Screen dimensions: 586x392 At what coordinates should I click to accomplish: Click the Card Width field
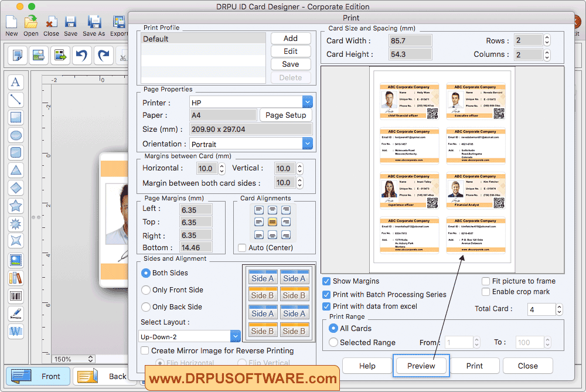click(x=410, y=40)
